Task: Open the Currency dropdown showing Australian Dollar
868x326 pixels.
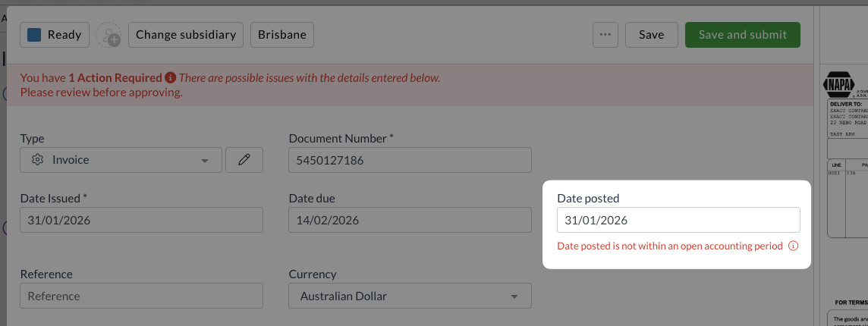Action: (x=410, y=296)
